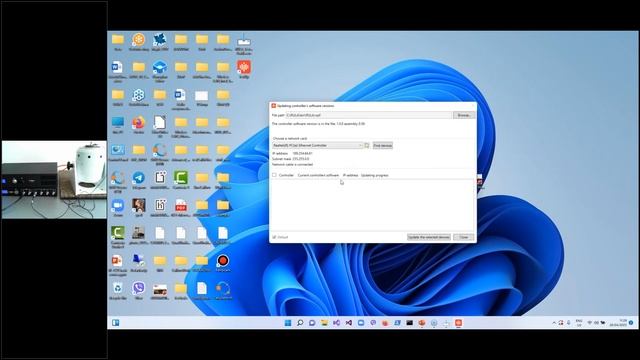Toggle the Controller select-all checkbox
This screenshot has width=640, height=360.
point(274,175)
